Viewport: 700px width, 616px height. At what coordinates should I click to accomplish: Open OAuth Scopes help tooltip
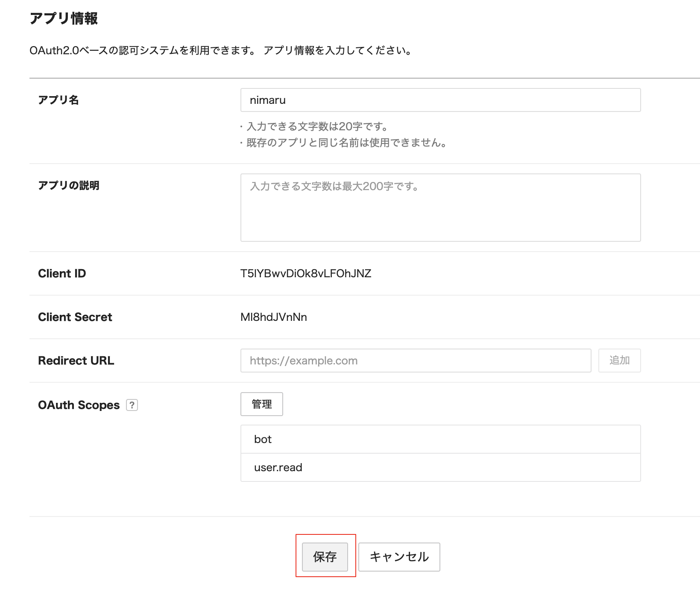(x=132, y=405)
